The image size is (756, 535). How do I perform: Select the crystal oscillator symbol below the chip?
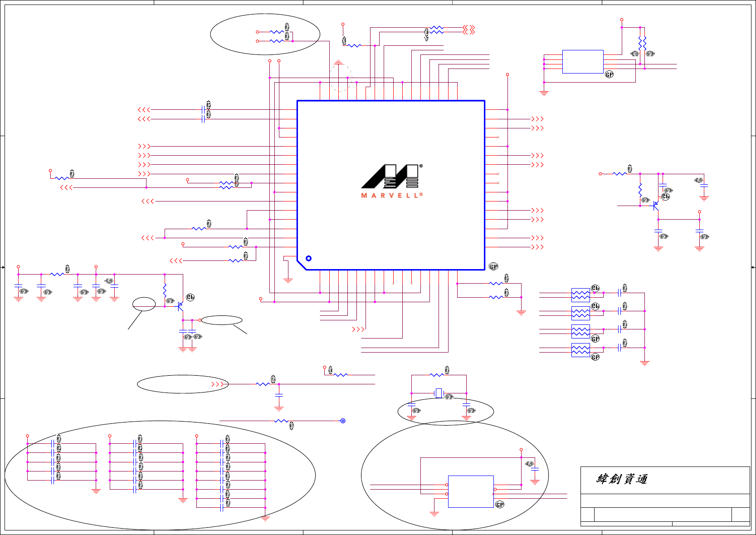click(439, 393)
